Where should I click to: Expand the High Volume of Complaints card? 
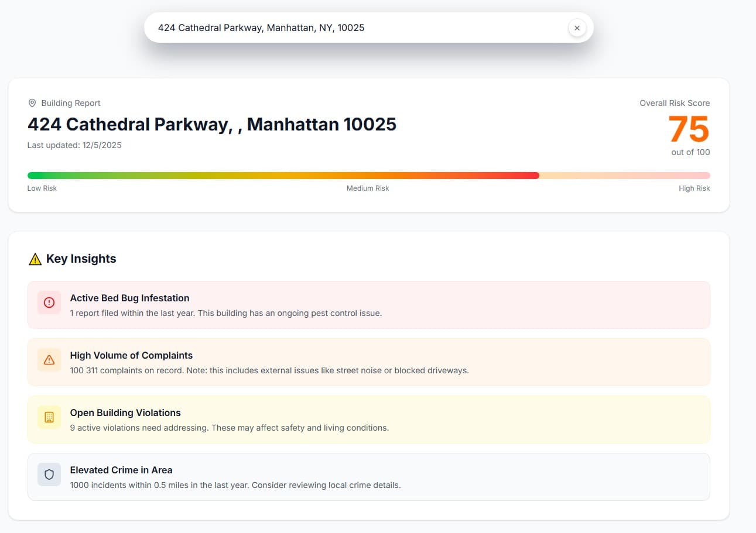click(x=368, y=362)
